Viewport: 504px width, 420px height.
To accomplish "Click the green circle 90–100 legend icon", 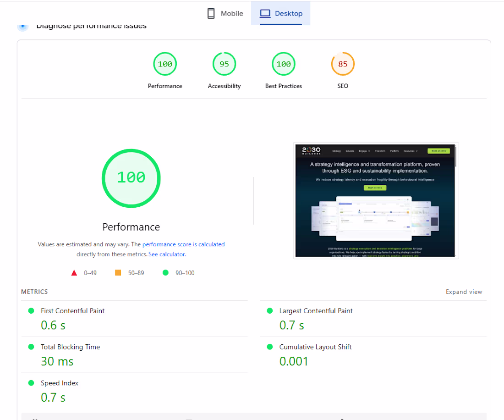I will point(165,273).
